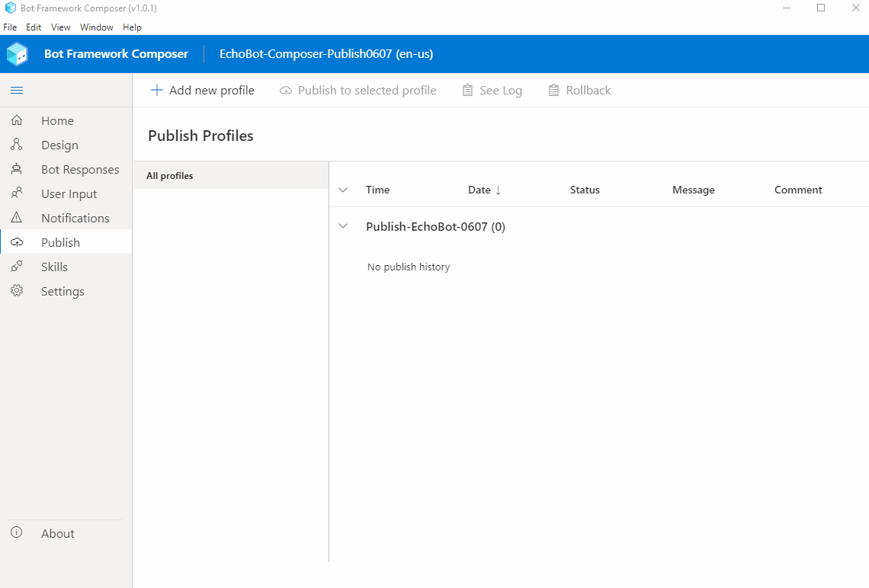Click the Bot Framework Composer cube logo
This screenshot has height=588, width=869.
pos(17,53)
